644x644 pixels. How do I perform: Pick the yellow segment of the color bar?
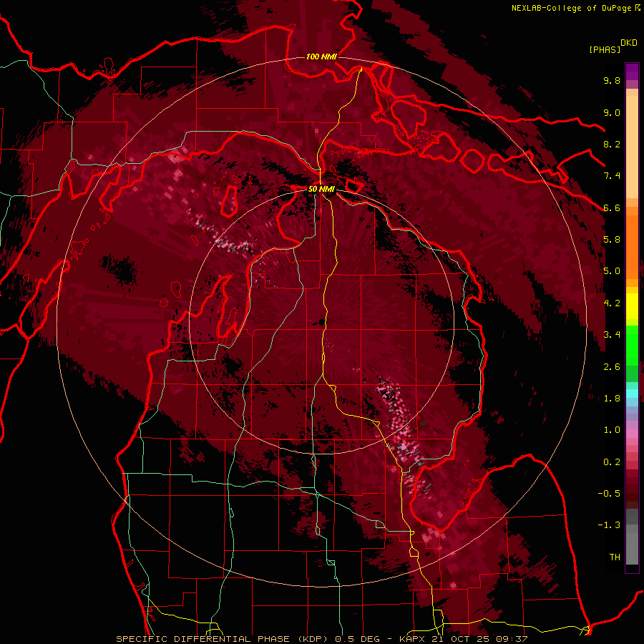632,306
